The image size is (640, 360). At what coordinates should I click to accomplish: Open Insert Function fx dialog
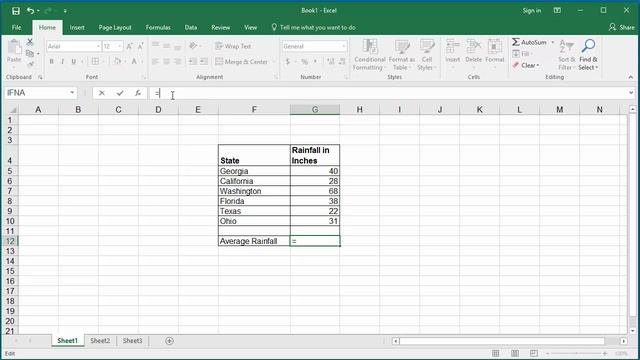tap(138, 93)
